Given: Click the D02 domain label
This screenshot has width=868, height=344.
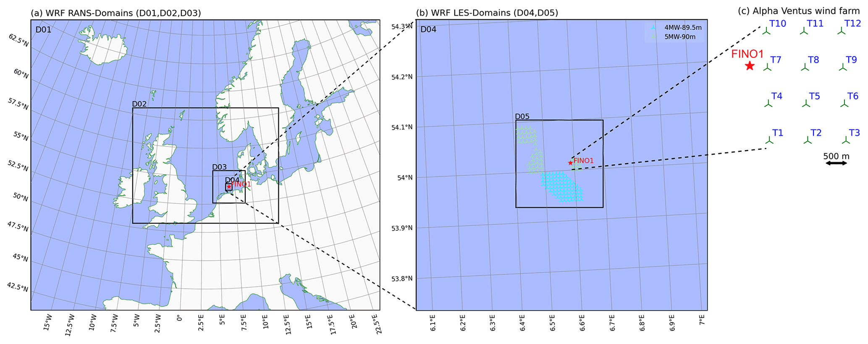Looking at the screenshot, I should (x=139, y=104).
